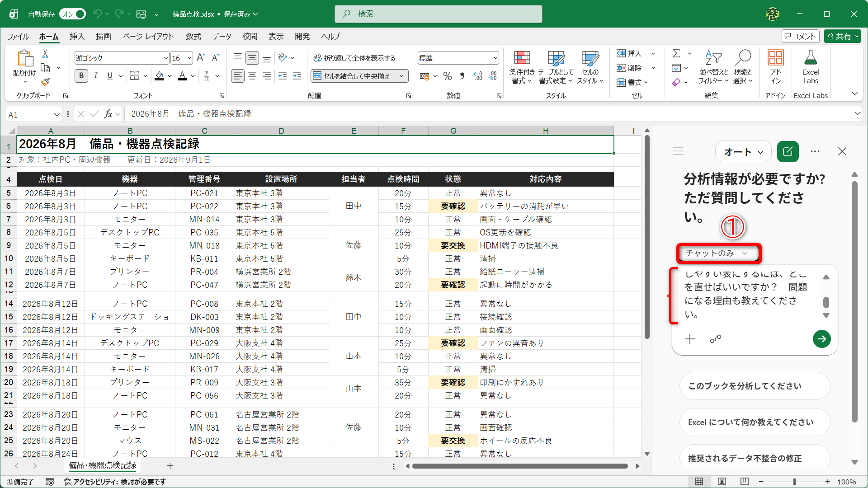Click the search box (検索) in title bar
868x488 pixels.
point(439,14)
